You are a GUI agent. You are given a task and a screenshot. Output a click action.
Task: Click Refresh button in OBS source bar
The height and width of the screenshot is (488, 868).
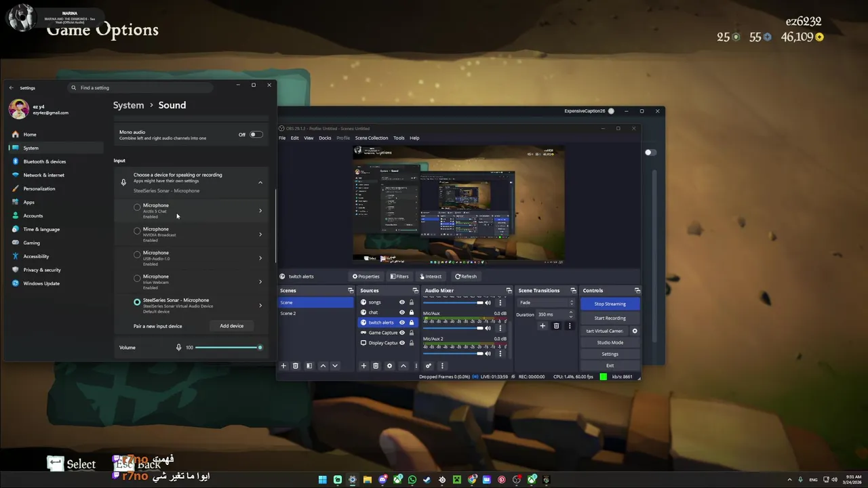point(466,277)
